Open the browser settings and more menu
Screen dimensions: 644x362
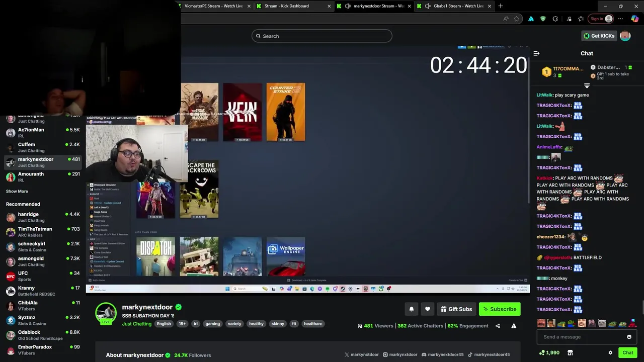[x=620, y=19]
